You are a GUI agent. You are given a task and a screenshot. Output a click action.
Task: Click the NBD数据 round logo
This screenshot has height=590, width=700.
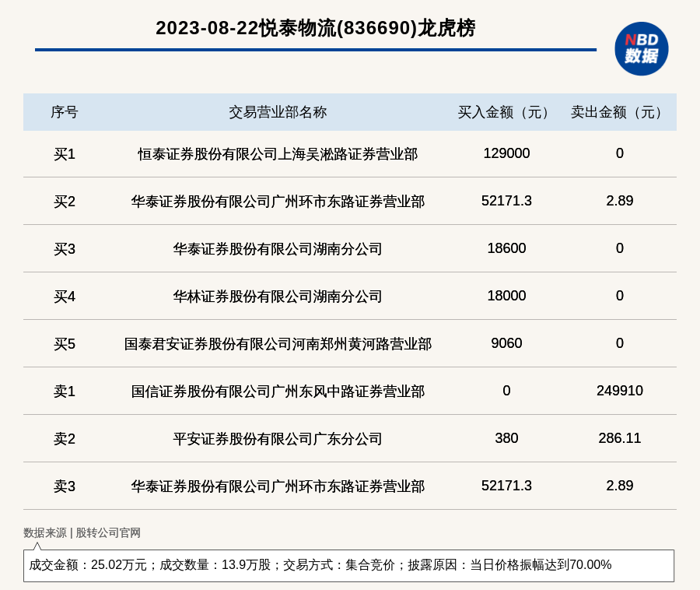[641, 49]
